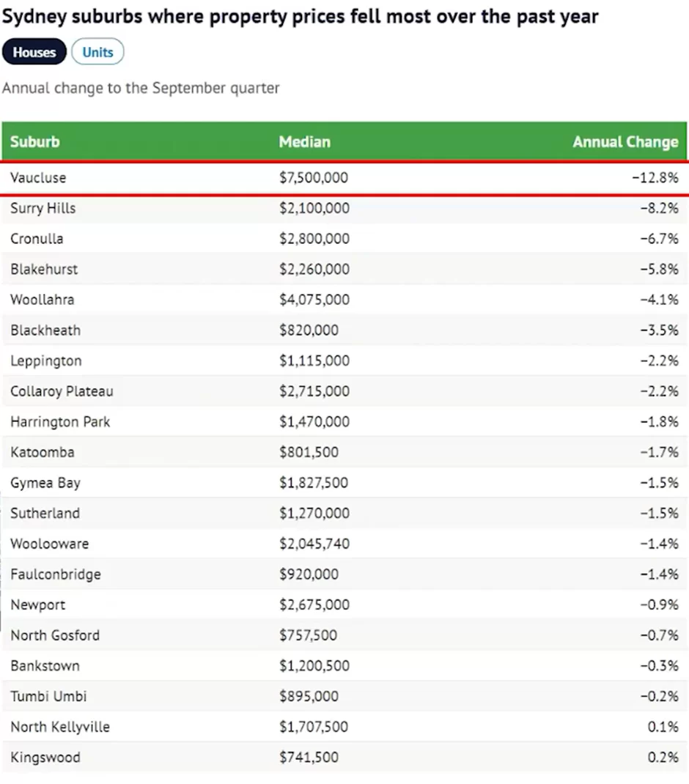The width and height of the screenshot is (689, 784).
Task: Select the Surry Hills row
Action: tap(43, 209)
